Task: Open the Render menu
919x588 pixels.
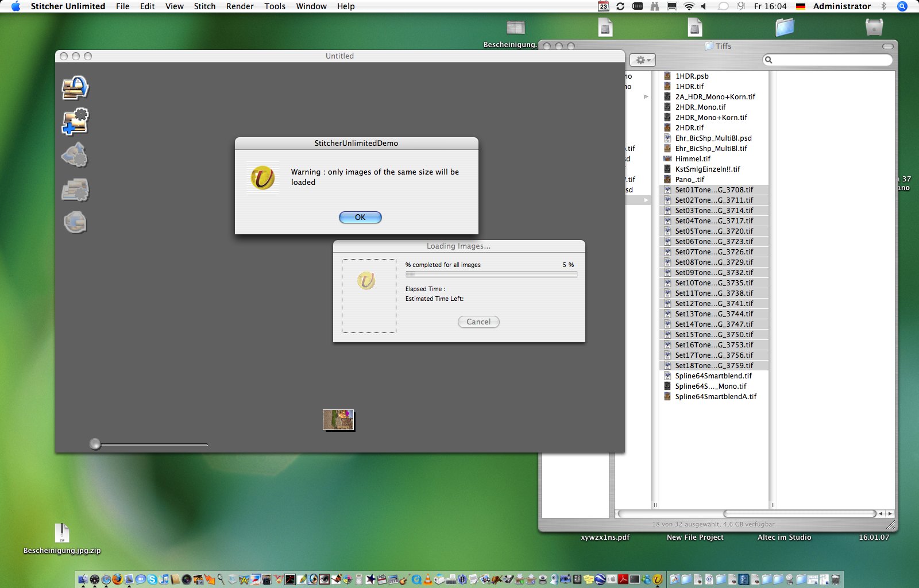Action: point(240,6)
